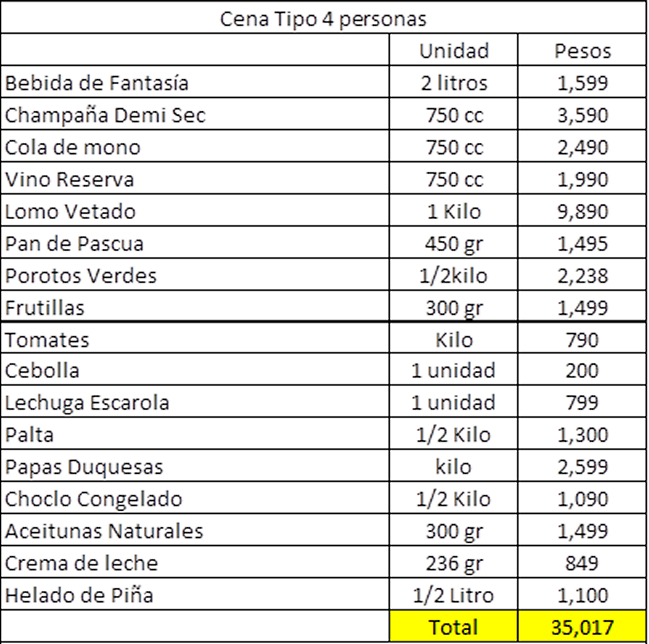Click the 'Lomo Vetado' price 9,890
This screenshot has width=649, height=644.
point(582,211)
